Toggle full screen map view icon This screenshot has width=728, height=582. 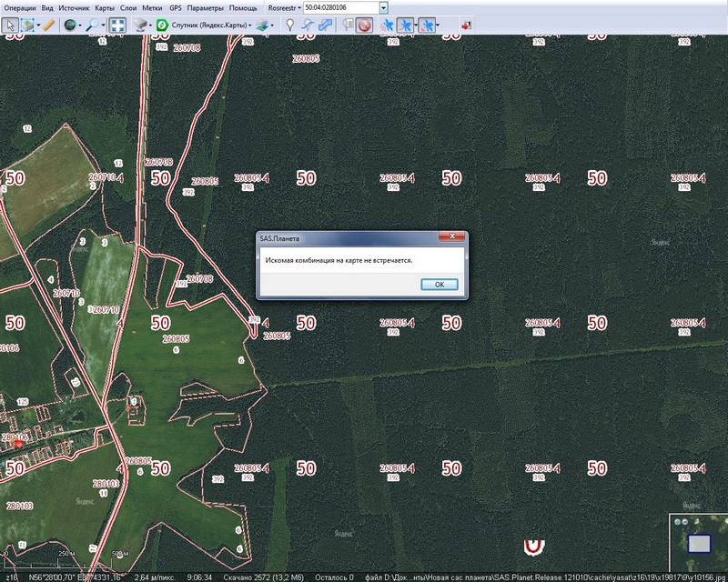point(118,25)
